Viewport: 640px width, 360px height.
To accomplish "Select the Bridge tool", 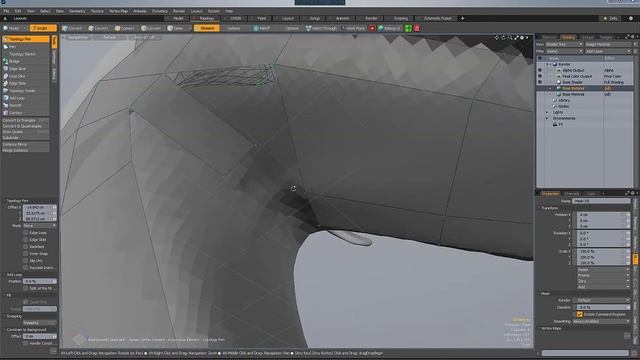I will 26,62.
